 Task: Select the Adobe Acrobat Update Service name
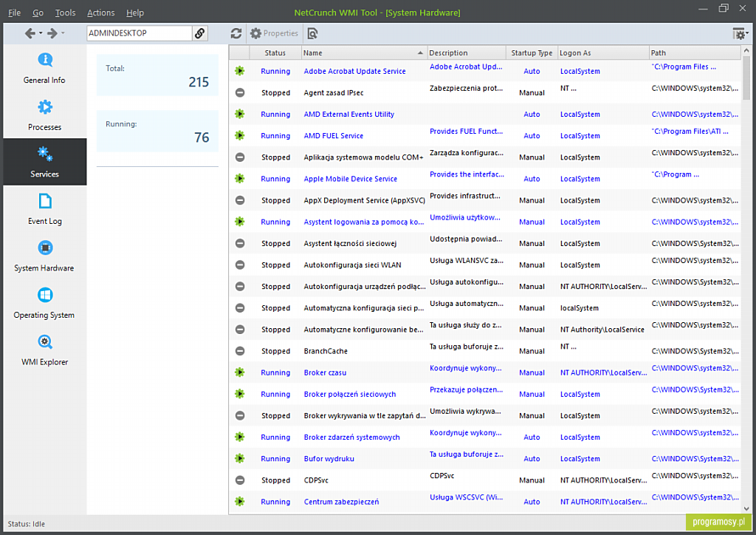(x=354, y=71)
